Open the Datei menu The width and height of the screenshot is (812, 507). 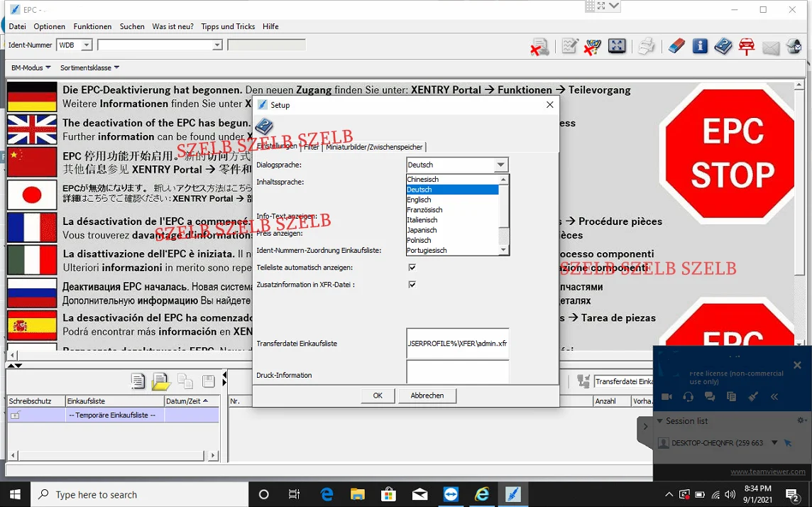coord(17,26)
